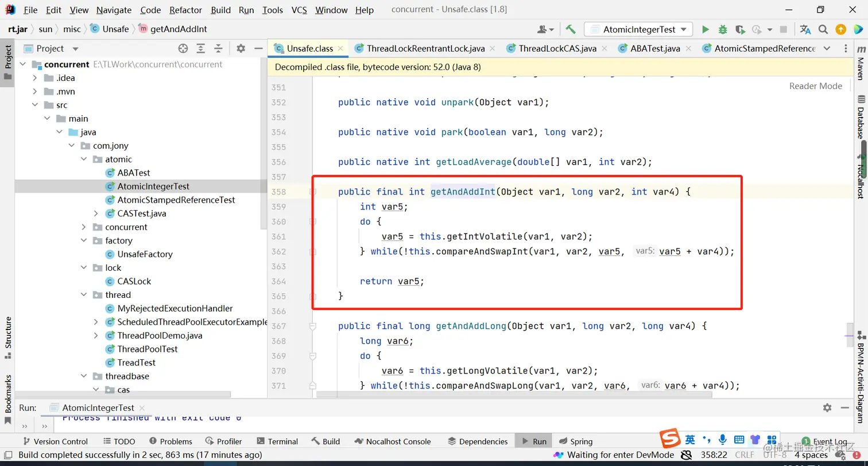Image resolution: width=868 pixels, height=466 pixels.
Task: Open the AtomicIntegerTest run configuration dropdown
Action: (x=638, y=29)
